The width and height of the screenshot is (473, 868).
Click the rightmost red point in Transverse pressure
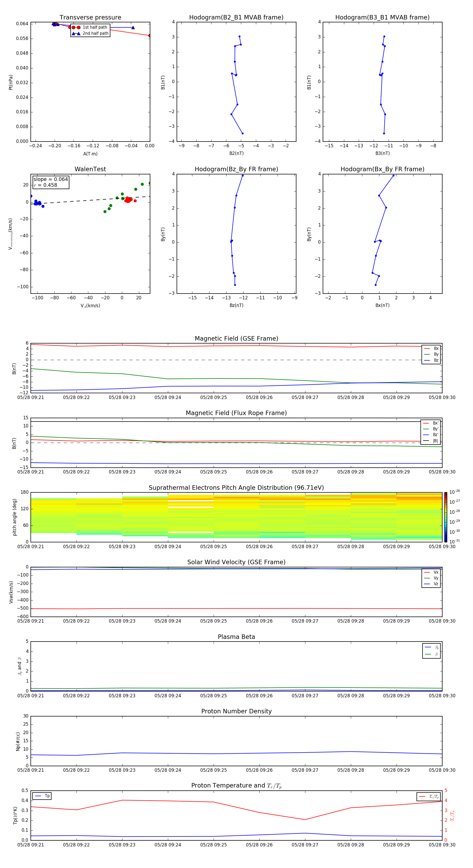[150, 36]
